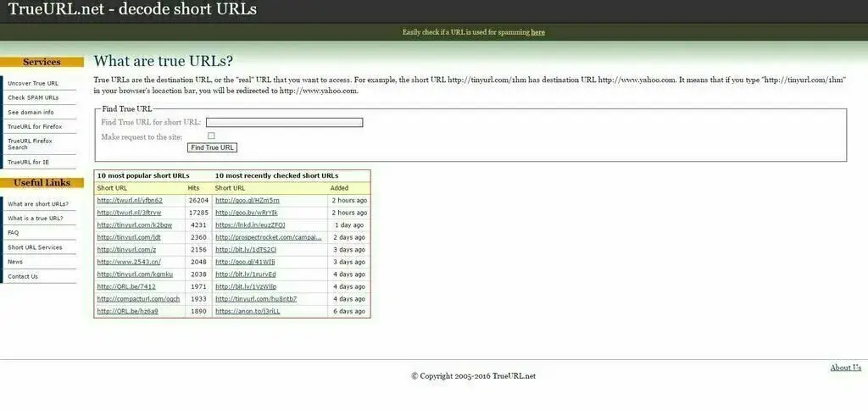Image resolution: width=868 pixels, height=410 pixels.
Task: Click the 'What are true URLs?' heading
Action: (164, 61)
